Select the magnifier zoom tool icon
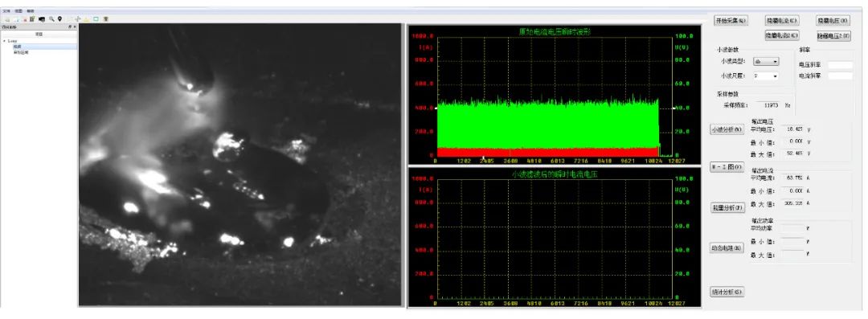The image size is (868, 319). (x=51, y=18)
